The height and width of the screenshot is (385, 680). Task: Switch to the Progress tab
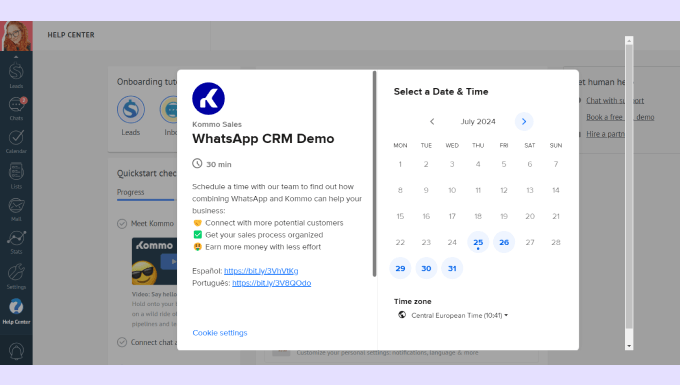point(131,192)
